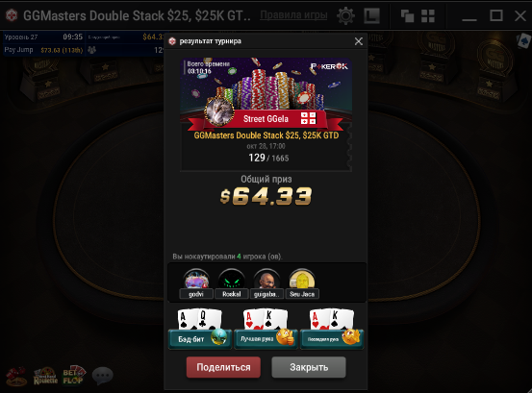The image size is (532, 393).
Task: Click the L layout icon in title bar
Action: point(371,15)
